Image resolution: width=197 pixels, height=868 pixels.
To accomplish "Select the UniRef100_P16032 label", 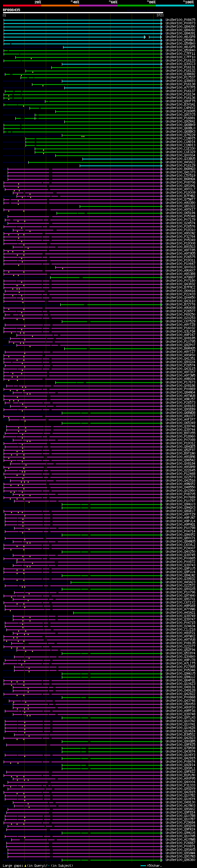I will [180, 328].
